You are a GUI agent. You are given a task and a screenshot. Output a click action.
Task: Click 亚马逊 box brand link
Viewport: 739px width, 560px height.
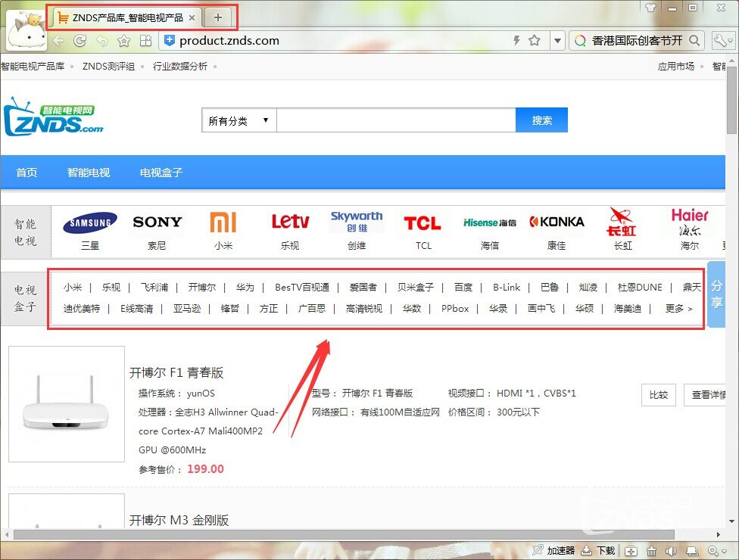pos(186,309)
